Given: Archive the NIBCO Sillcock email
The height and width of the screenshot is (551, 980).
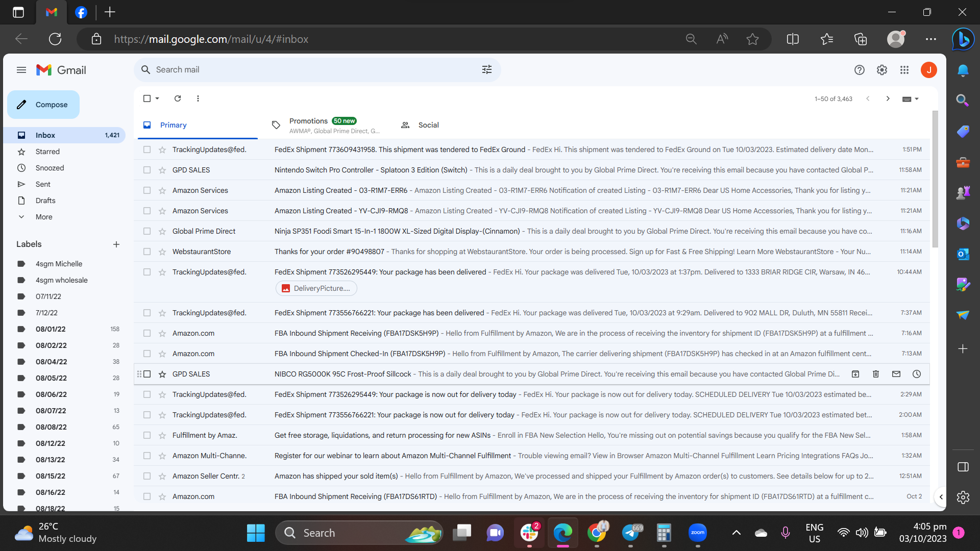Looking at the screenshot, I should tap(855, 374).
